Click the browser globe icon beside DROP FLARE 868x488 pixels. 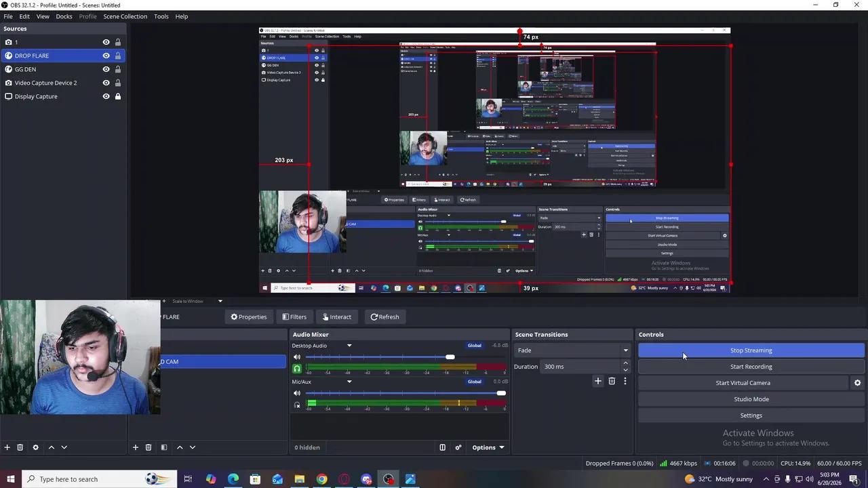tap(8, 56)
